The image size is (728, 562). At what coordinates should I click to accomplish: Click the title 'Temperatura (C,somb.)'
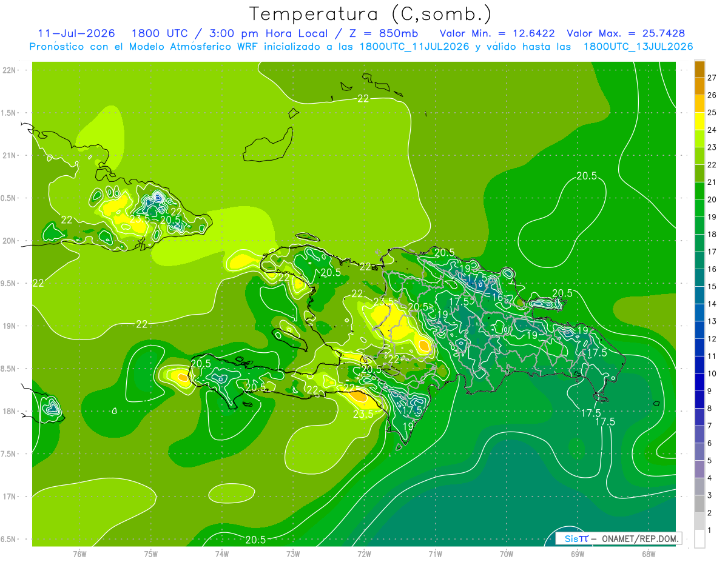(371, 14)
